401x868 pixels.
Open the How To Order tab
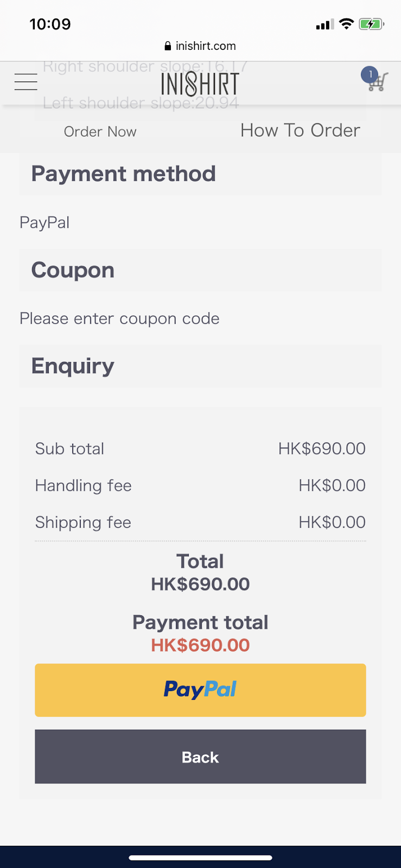pos(300,130)
